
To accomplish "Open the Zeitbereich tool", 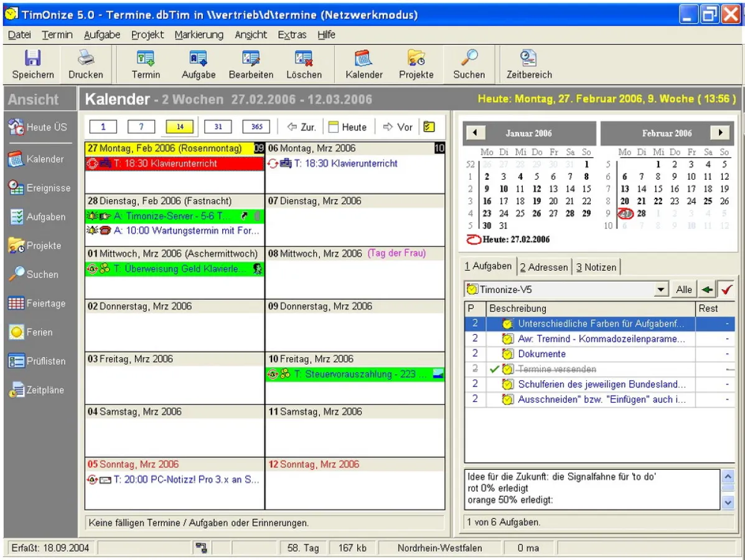I will click(528, 60).
